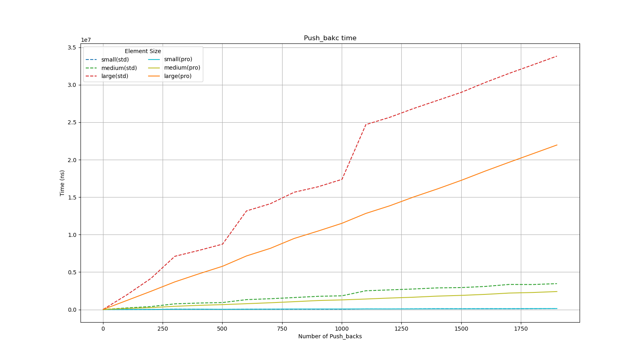
Task: Click the large(std) legend label
Action: (x=114, y=76)
